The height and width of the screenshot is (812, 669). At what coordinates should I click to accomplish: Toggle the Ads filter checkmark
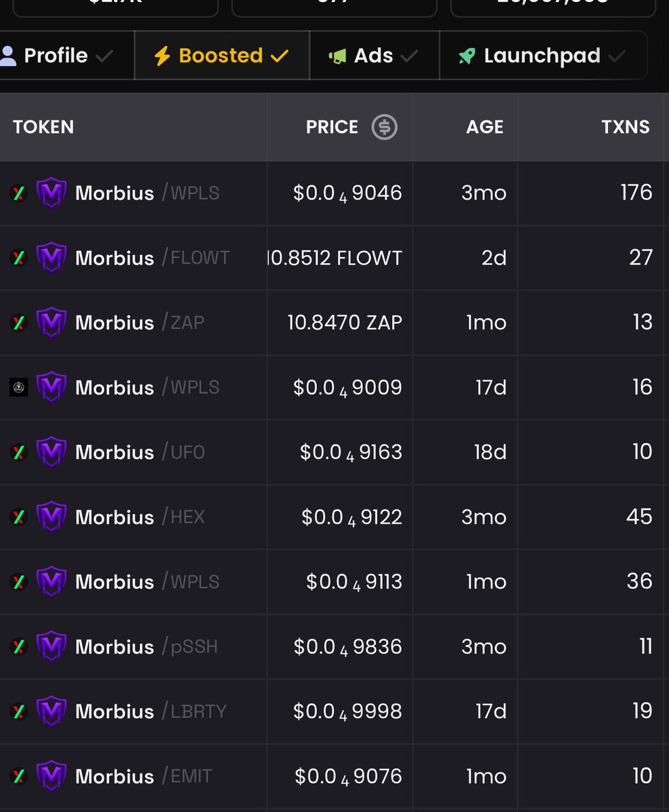click(x=409, y=55)
